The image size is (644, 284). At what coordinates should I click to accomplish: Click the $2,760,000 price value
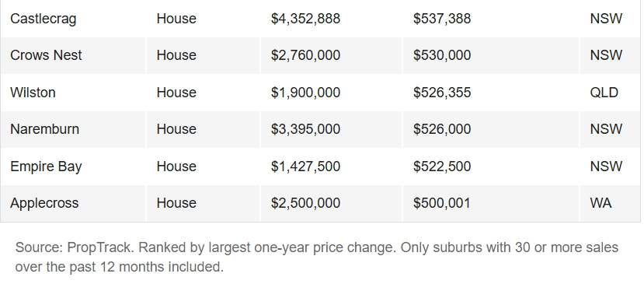[305, 55]
